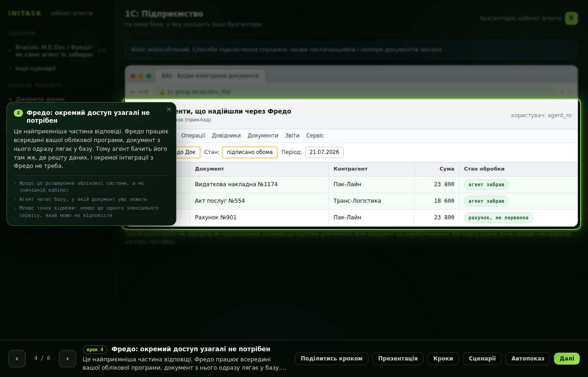Open the Сервіс menu
The height and width of the screenshot is (377, 588).
(x=315, y=136)
